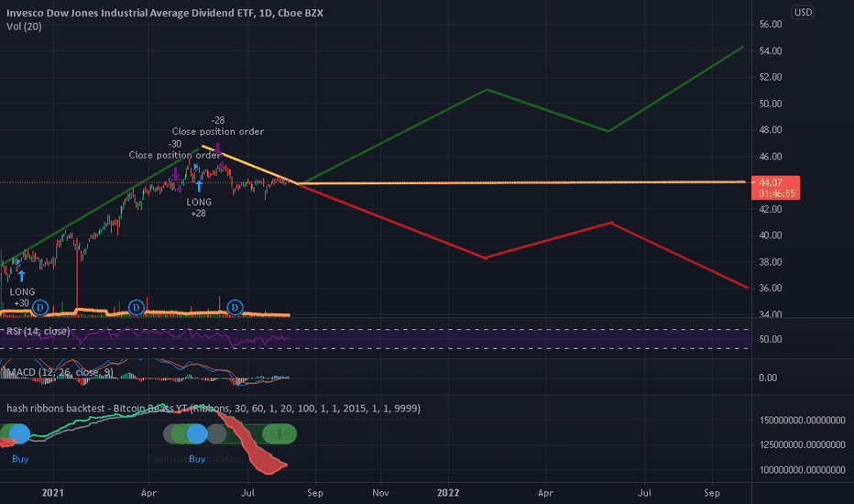Click the blue up arrow above LONG +28
The image size is (854, 504).
200,186
